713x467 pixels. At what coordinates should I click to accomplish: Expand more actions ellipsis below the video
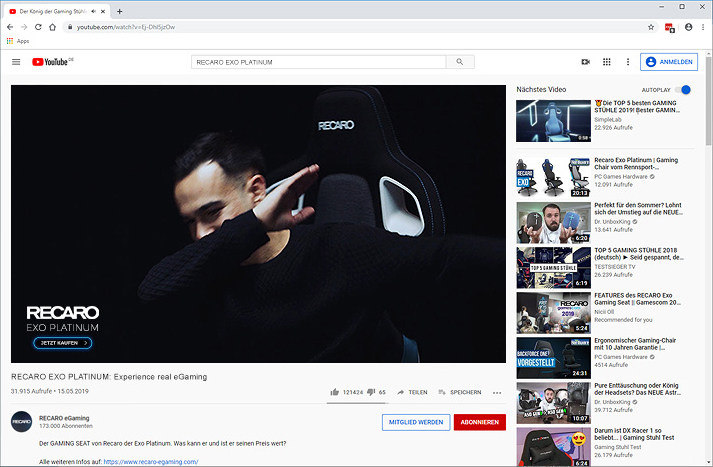click(497, 392)
